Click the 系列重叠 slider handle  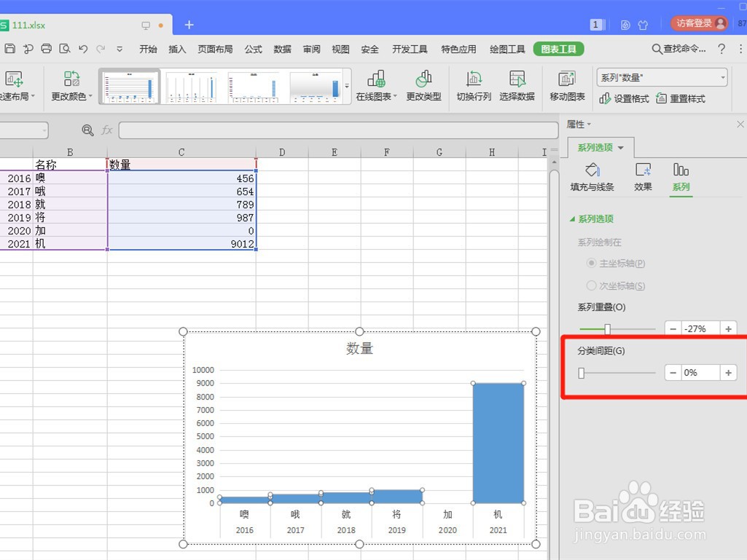pos(607,328)
